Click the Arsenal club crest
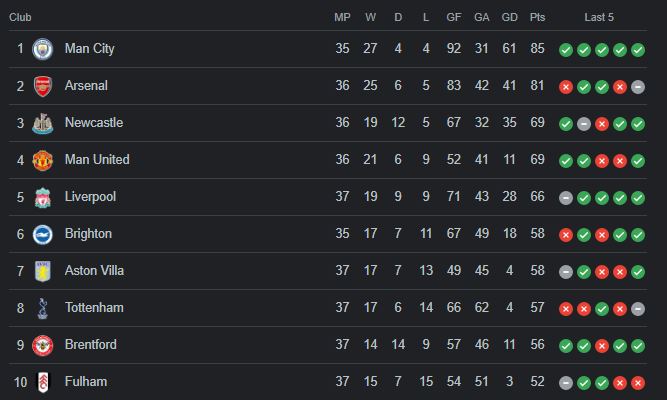The width and height of the screenshot is (667, 400). [x=43, y=86]
